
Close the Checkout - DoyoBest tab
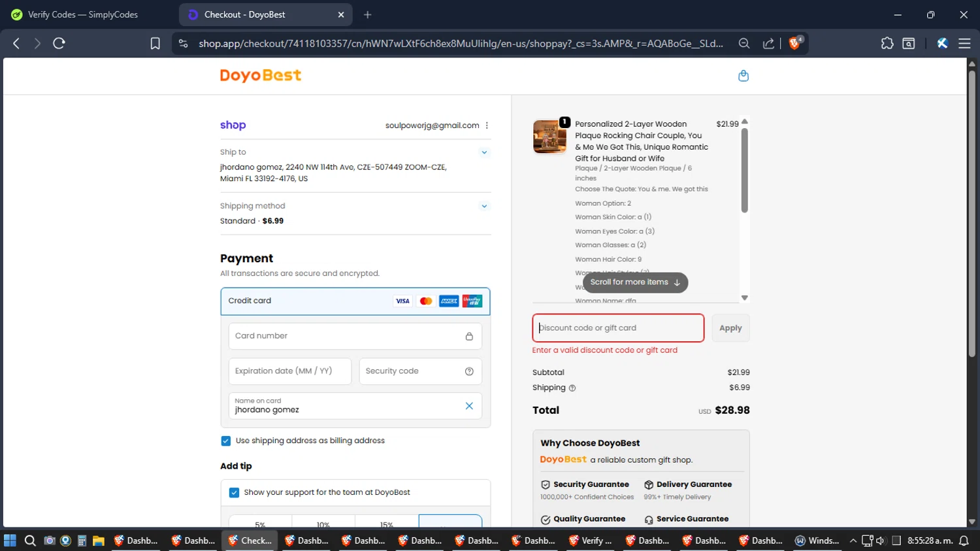coord(341,14)
